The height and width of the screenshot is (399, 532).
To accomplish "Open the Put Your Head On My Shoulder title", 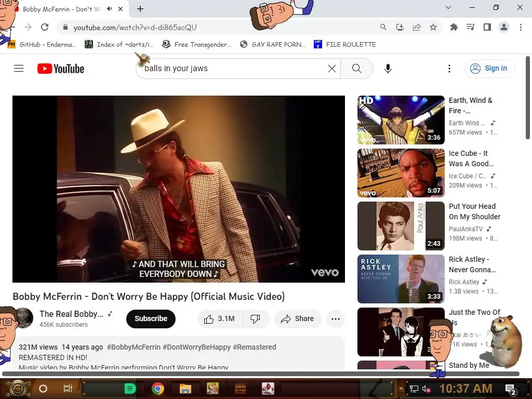I will tap(474, 211).
